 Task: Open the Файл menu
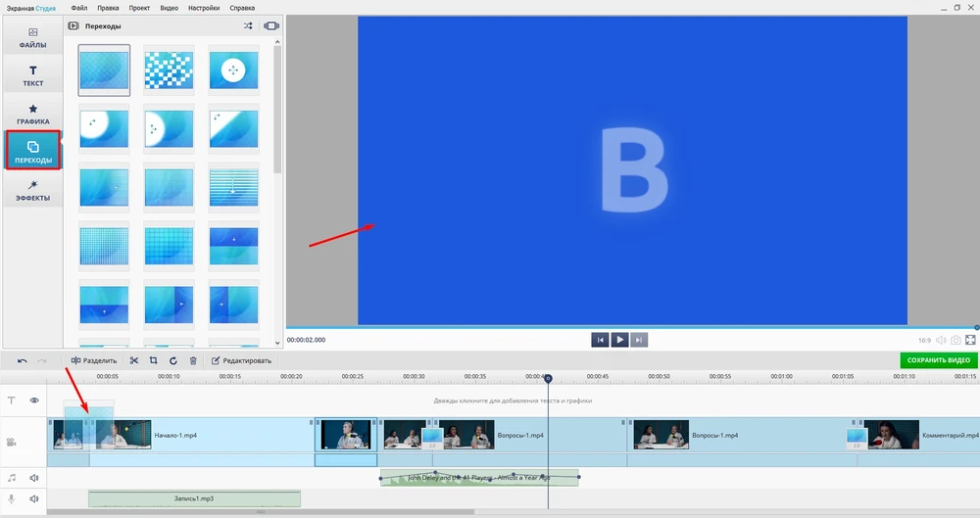(x=78, y=7)
